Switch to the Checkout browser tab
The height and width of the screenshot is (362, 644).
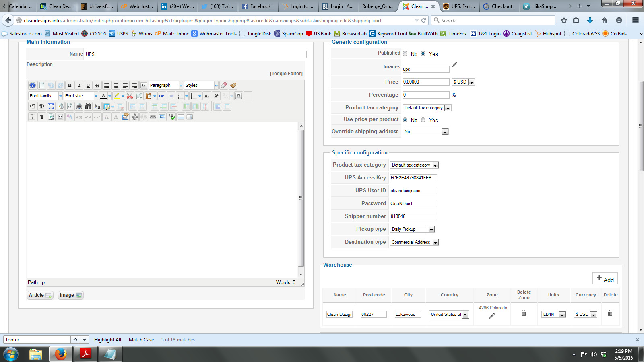498,6
